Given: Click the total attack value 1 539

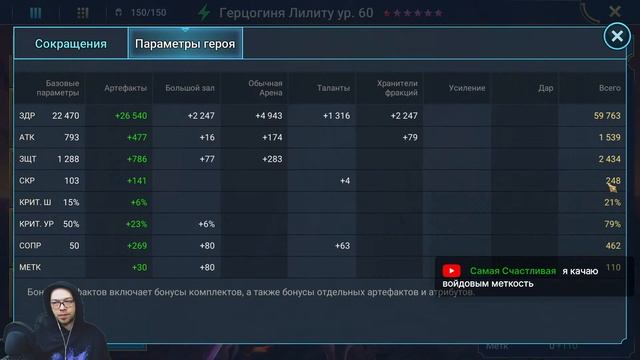Looking at the screenshot, I should click(610, 138).
